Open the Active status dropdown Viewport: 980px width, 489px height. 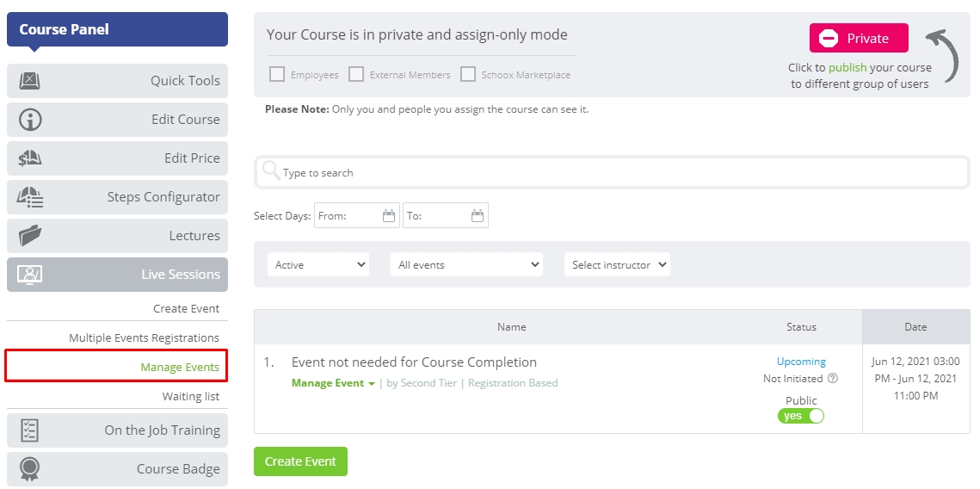click(x=318, y=264)
